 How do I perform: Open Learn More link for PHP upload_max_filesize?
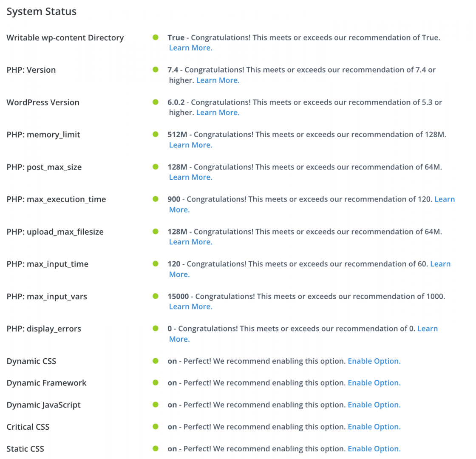point(191,242)
